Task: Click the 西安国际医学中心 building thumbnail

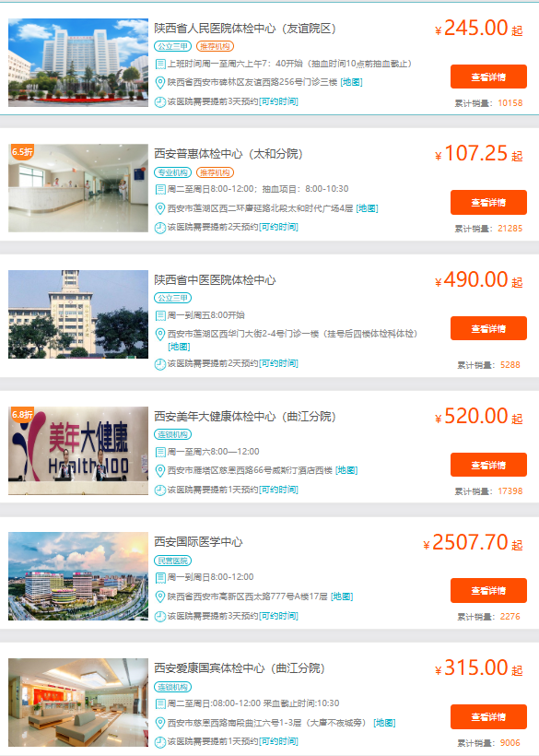Action: coord(78,576)
